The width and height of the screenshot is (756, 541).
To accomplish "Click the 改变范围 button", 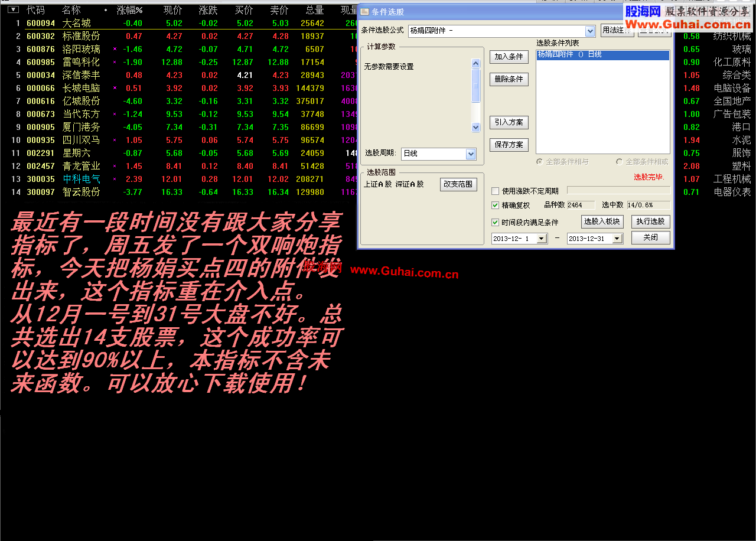I will click(458, 184).
